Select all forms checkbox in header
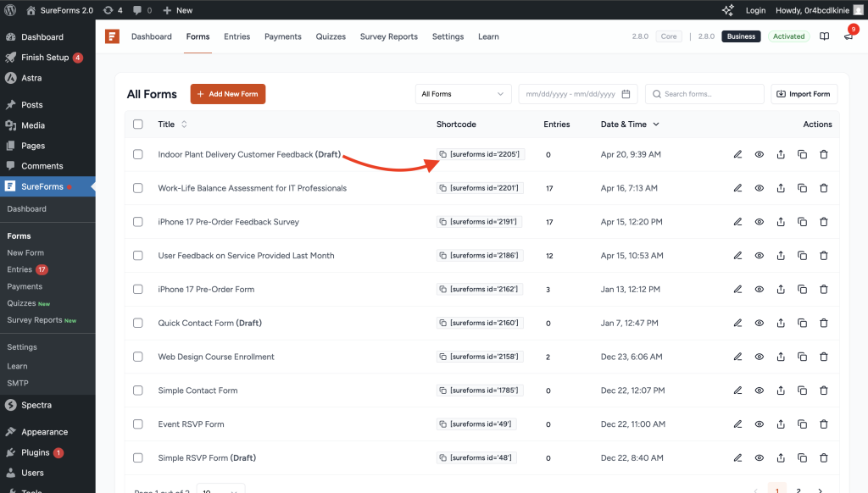The width and height of the screenshot is (868, 493). [x=138, y=125]
